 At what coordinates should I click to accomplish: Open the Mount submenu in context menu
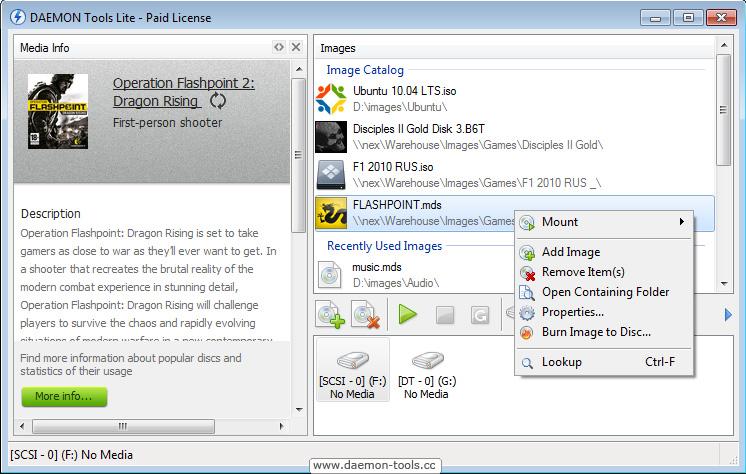(604, 222)
